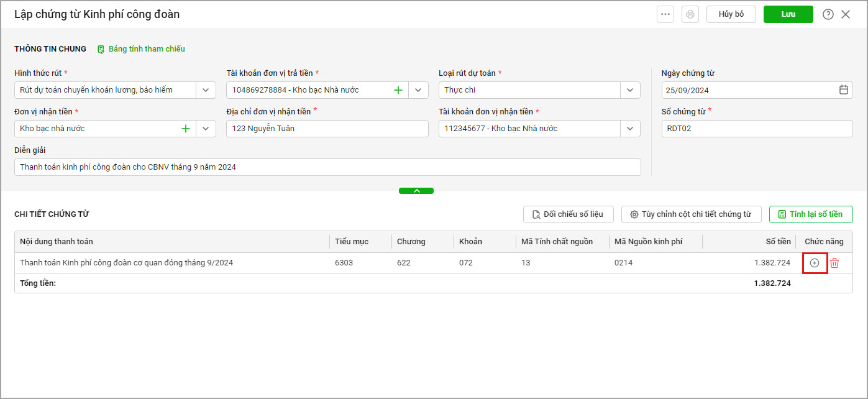This screenshot has height=399, width=868.
Task: Open the Đơn vị nhận tiền dropdown arrow
Action: pos(206,129)
